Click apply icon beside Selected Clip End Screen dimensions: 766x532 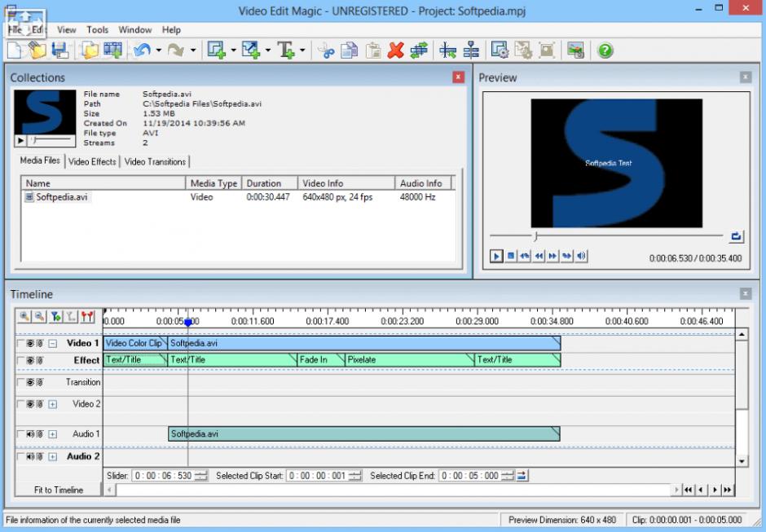click(x=522, y=475)
